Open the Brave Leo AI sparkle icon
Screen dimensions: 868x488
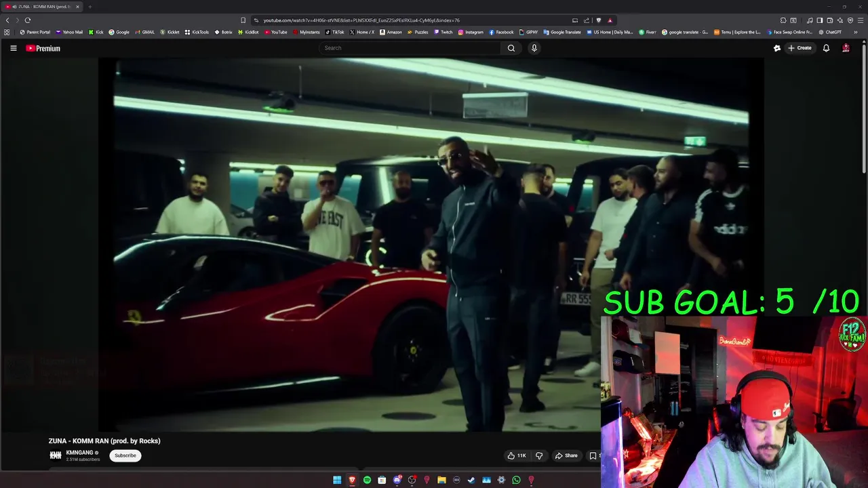[840, 20]
